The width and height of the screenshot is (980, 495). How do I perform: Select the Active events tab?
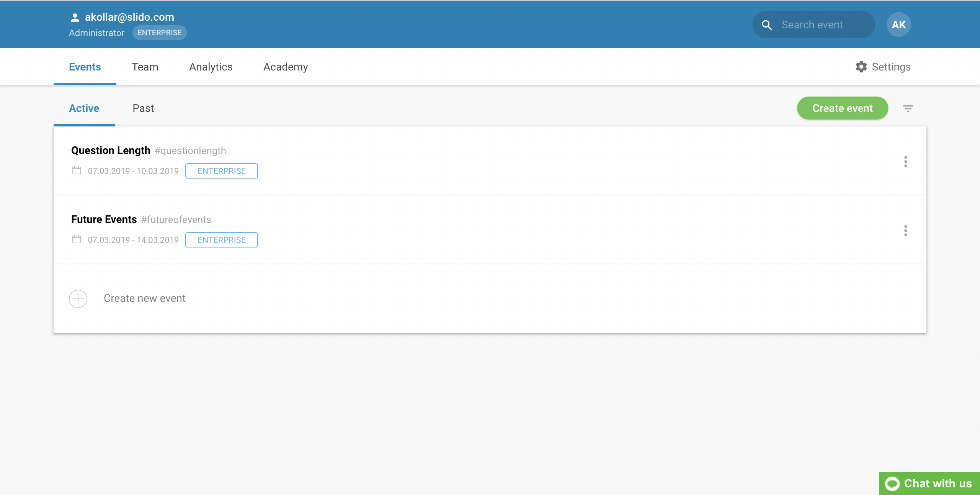(x=84, y=108)
